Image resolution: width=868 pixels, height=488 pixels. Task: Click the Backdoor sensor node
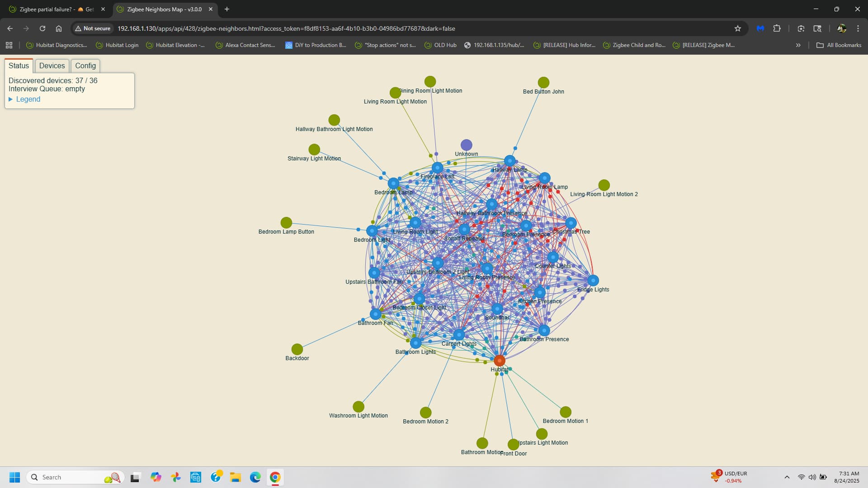(297, 349)
